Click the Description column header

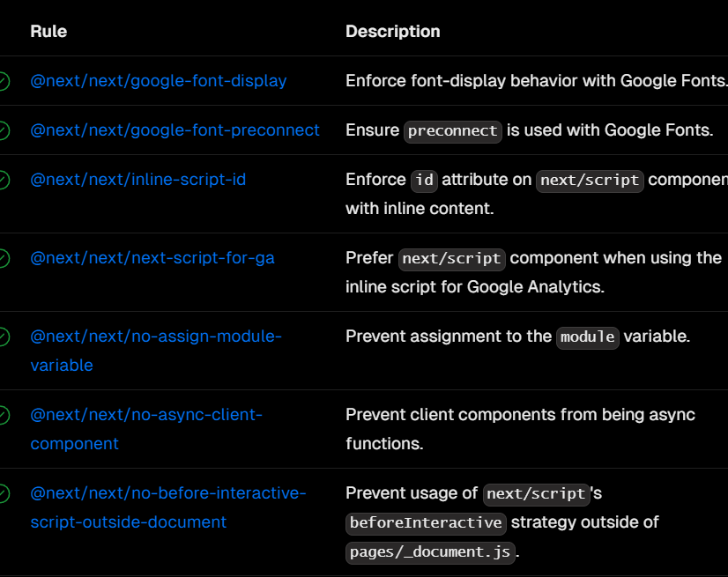coord(393,31)
